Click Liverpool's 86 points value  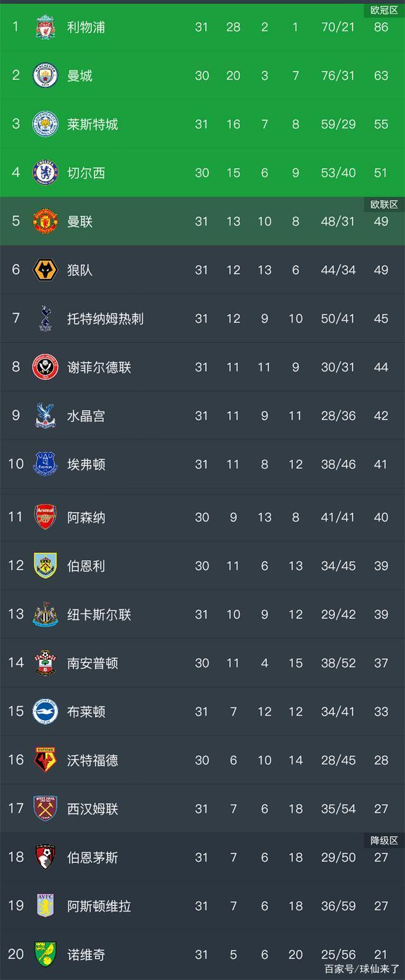pyautogui.click(x=381, y=27)
